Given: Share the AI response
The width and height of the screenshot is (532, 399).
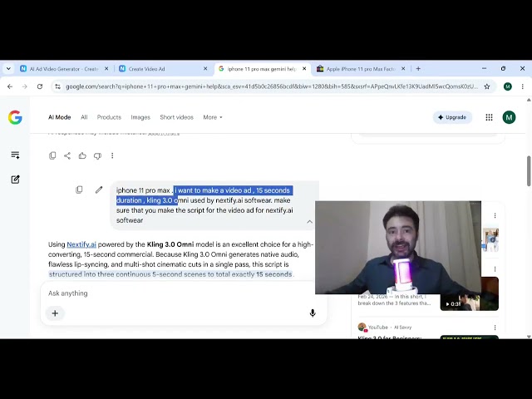Looking at the screenshot, I should click(x=67, y=155).
